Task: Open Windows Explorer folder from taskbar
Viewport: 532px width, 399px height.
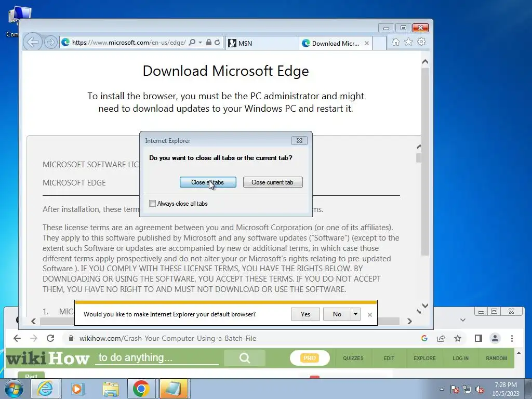Action: click(x=111, y=390)
